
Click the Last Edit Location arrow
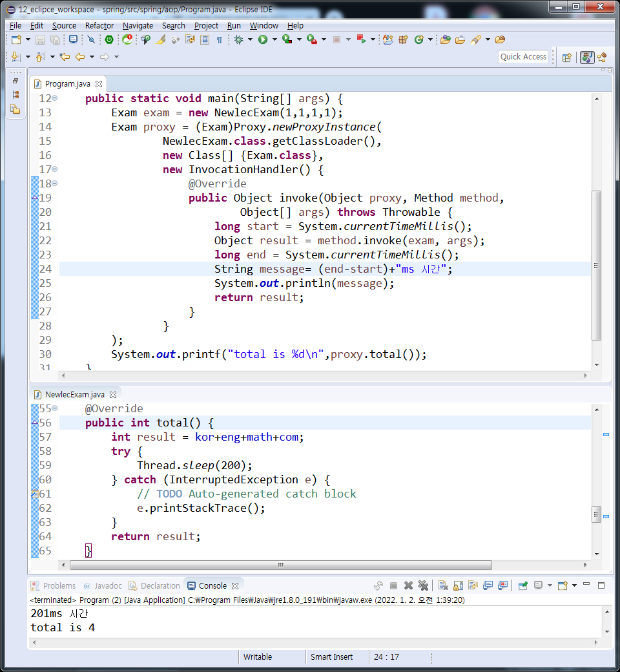pyautogui.click(x=65, y=57)
